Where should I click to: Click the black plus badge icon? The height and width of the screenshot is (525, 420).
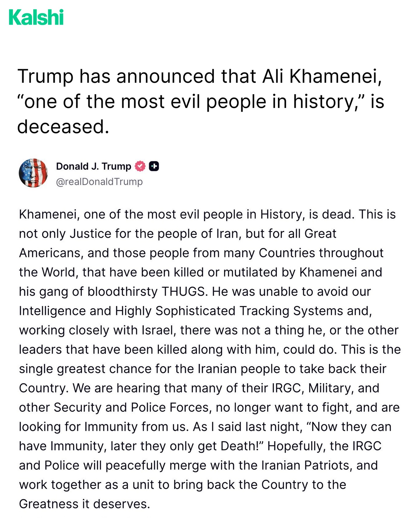point(154,166)
